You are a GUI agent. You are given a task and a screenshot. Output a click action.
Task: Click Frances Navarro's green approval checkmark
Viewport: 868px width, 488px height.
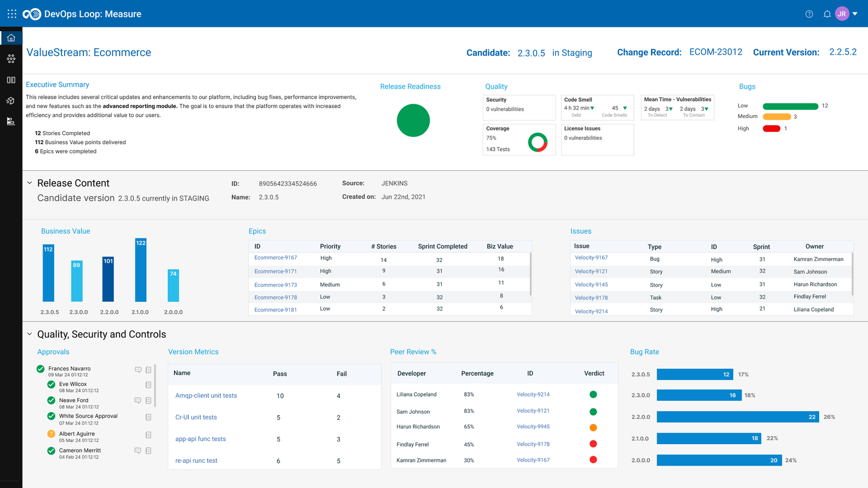[41, 369]
